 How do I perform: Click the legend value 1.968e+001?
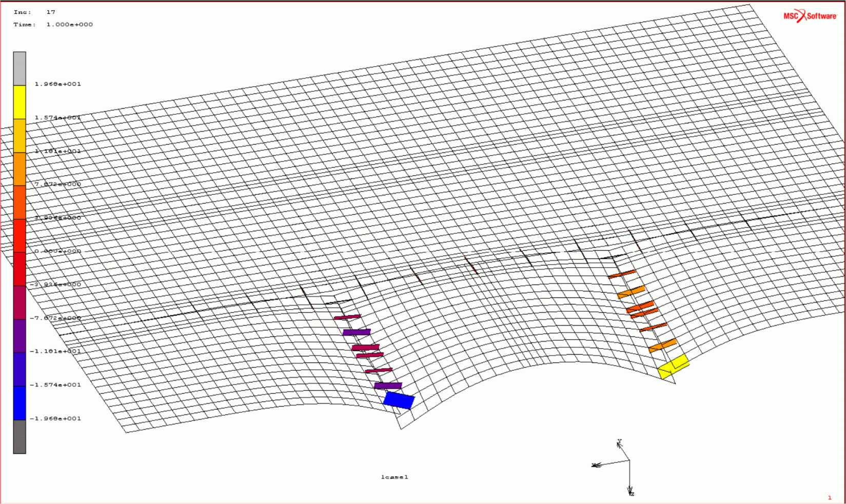[x=57, y=84]
